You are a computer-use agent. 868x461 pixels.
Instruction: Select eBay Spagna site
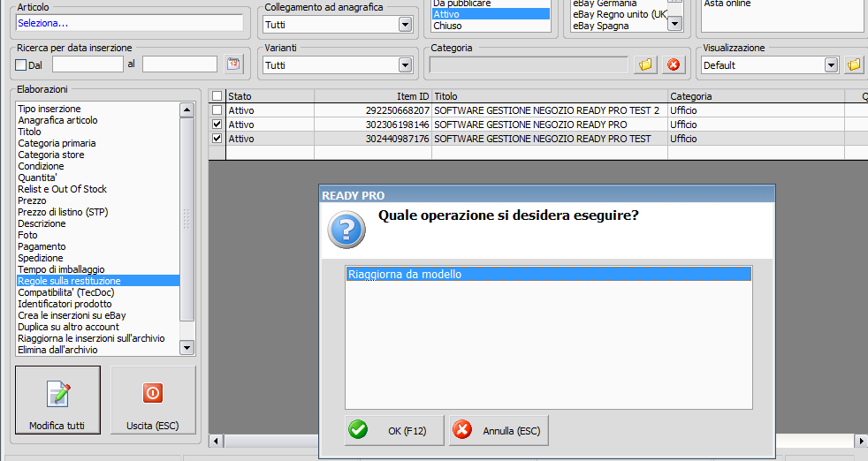coord(601,26)
